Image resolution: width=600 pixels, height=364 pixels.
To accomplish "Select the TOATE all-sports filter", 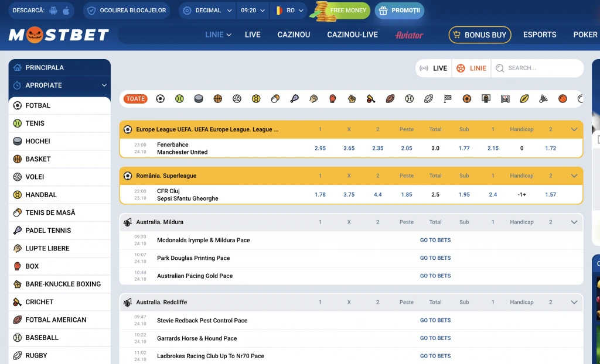I will 135,99.
